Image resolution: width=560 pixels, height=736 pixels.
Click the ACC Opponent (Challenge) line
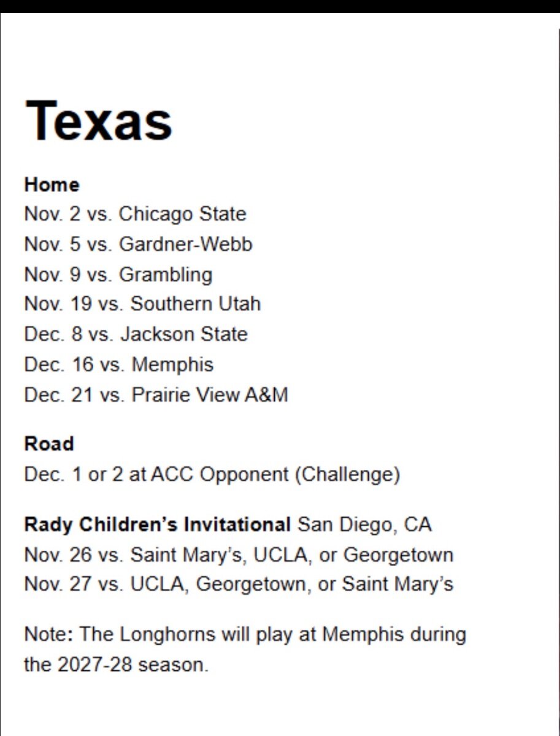tap(212, 474)
